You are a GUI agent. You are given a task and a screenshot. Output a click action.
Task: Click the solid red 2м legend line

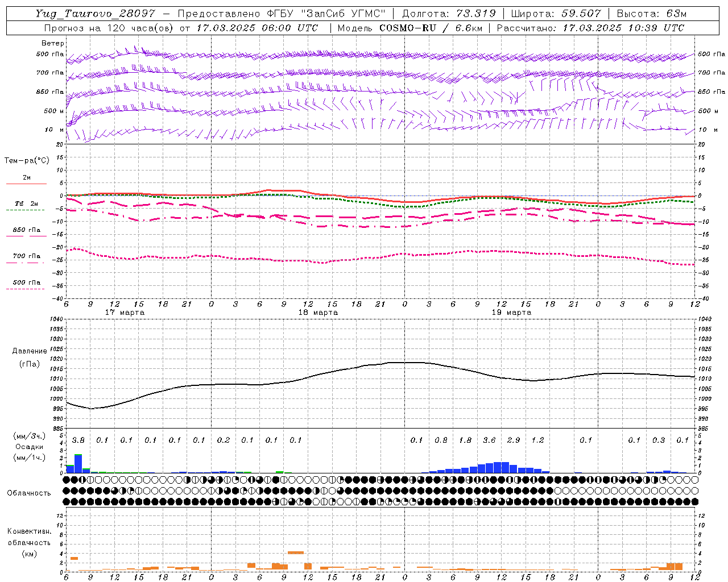[26, 184]
